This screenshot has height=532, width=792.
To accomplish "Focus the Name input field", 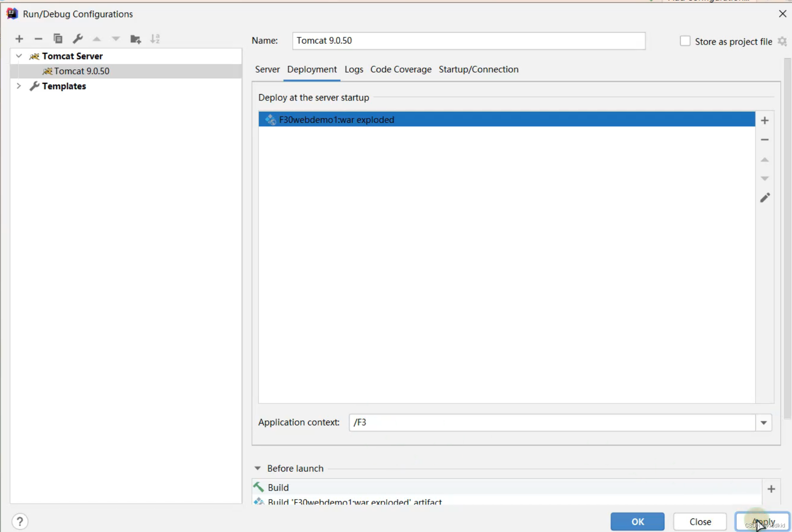I will coord(469,41).
